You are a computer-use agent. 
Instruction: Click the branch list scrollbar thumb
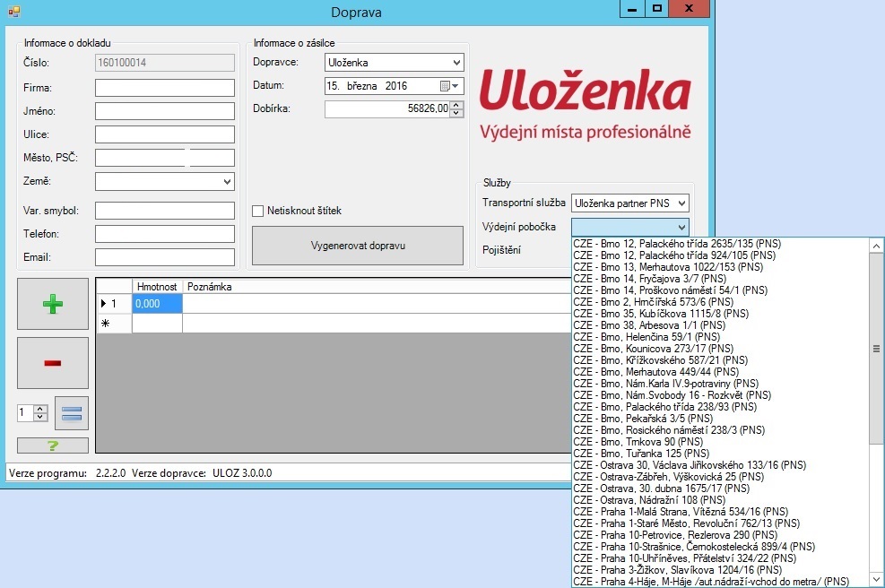876,349
